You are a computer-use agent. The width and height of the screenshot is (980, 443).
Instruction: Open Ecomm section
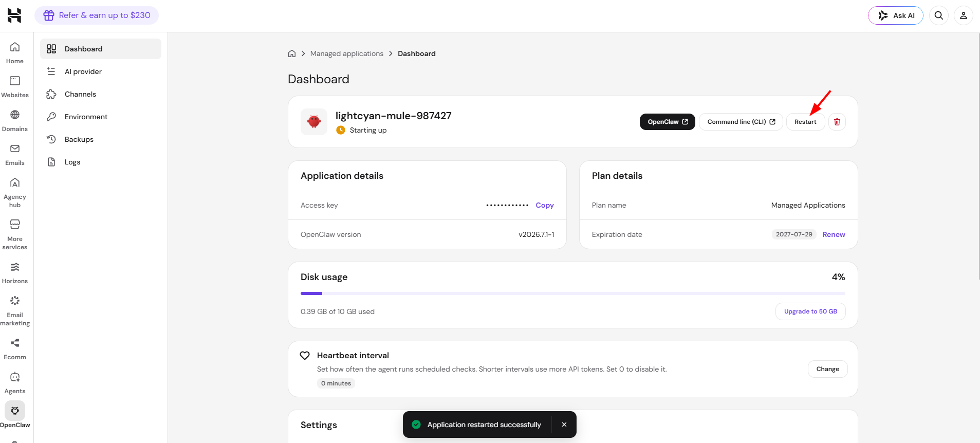pos(15,349)
